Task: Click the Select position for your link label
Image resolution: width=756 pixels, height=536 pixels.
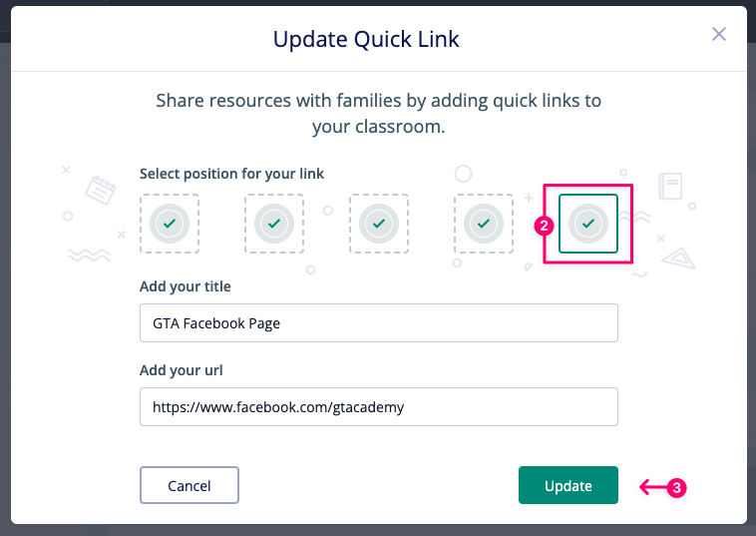Action: click(x=231, y=174)
